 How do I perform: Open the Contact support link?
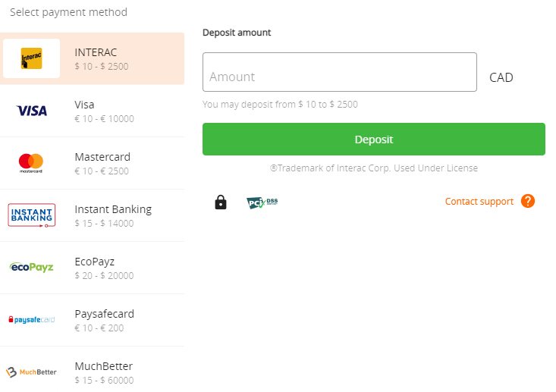tap(479, 202)
